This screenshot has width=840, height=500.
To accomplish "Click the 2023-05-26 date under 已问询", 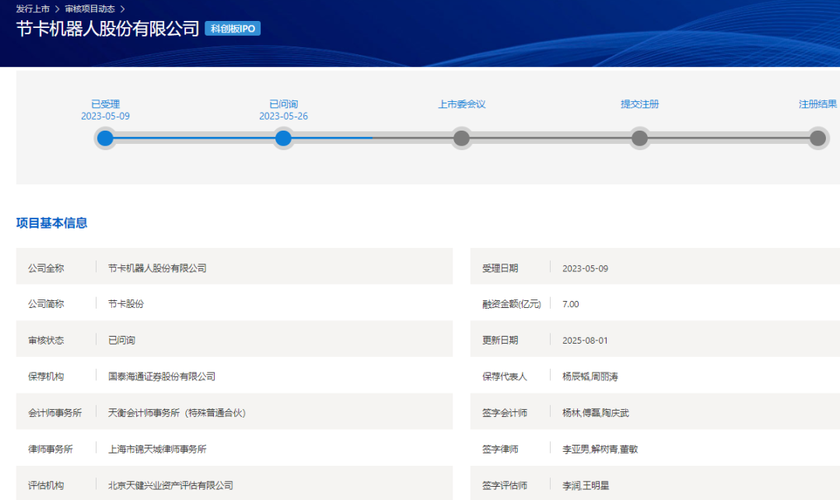I will 283,116.
